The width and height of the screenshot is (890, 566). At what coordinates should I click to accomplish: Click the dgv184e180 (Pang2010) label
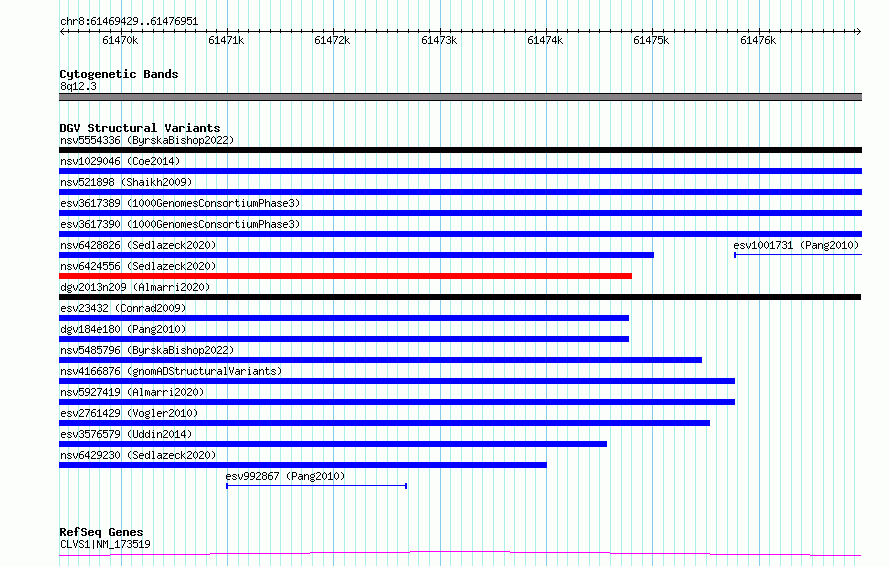[123, 329]
